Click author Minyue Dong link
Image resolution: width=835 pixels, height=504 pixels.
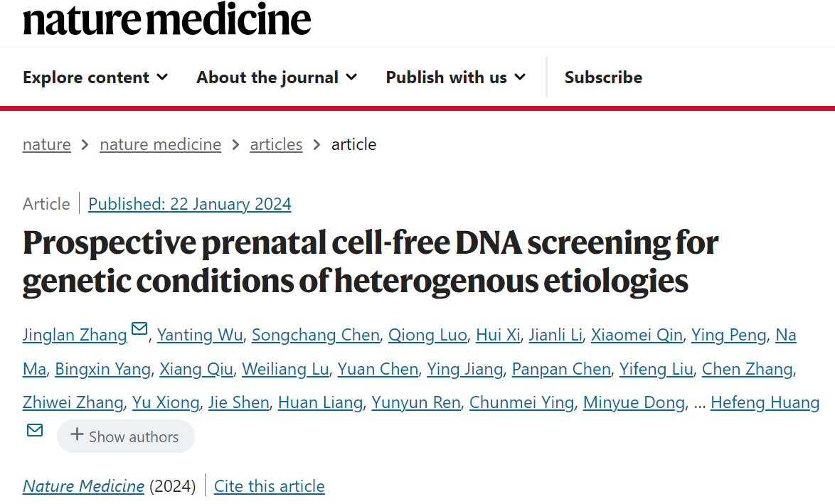pyautogui.click(x=634, y=402)
